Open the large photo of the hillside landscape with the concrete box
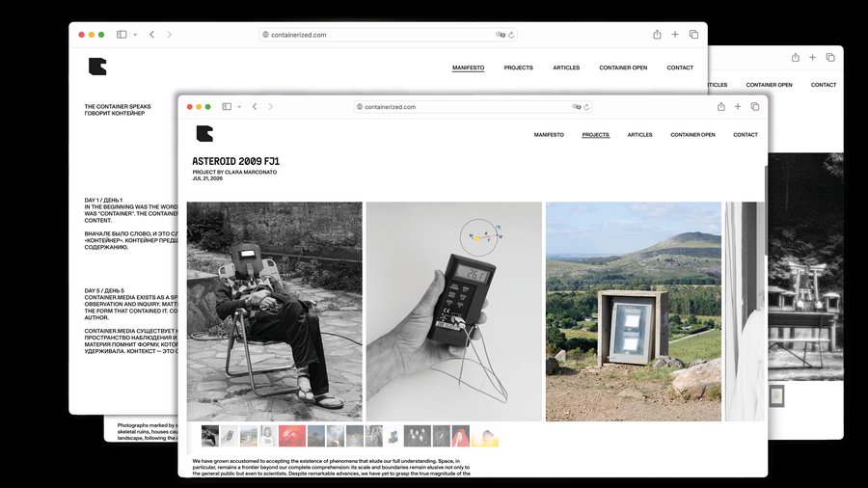 (634, 312)
